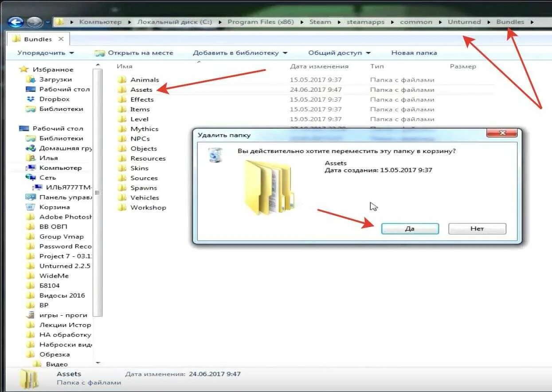Click Новая папка toolbar command

click(x=414, y=53)
